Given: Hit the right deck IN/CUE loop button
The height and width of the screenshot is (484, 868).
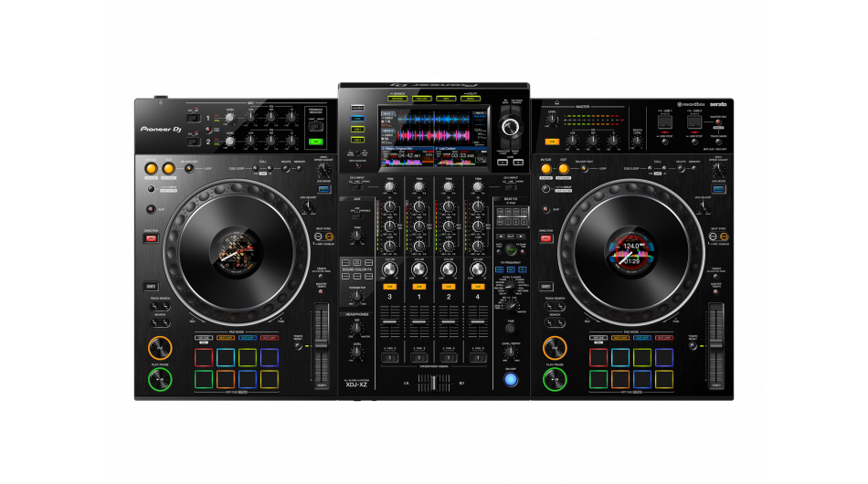Looking at the screenshot, I should (x=545, y=169).
